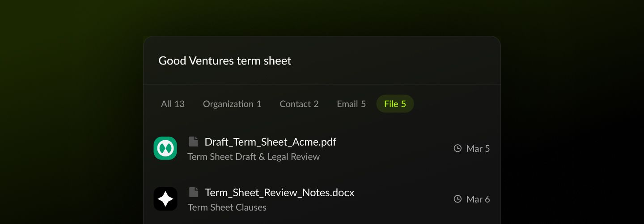Switch to the All 13 tab
Screen dimensions: 644x224
click(173, 104)
